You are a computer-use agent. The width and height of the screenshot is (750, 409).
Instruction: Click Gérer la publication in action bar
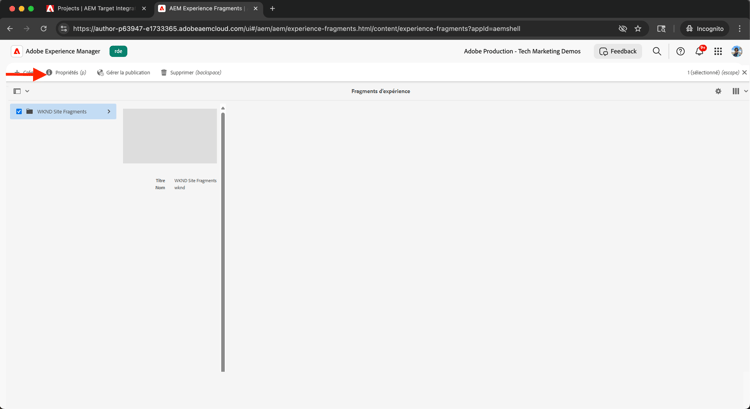tap(123, 73)
